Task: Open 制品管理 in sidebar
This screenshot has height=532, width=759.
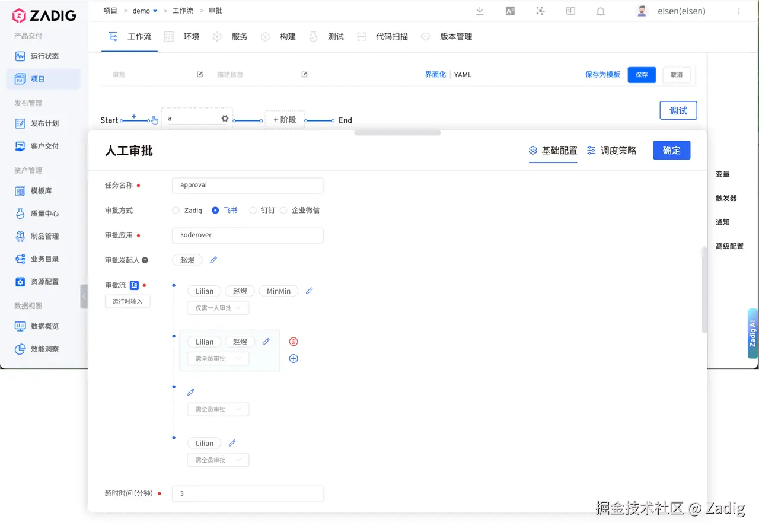Action: click(x=43, y=236)
